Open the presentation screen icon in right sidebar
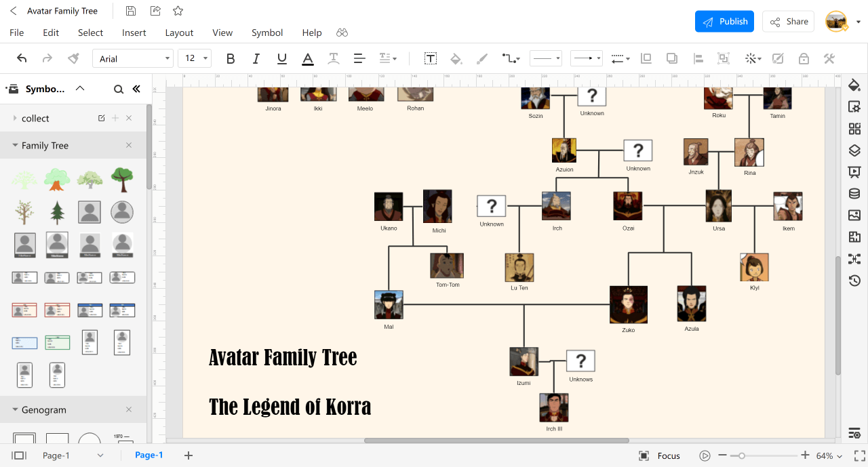This screenshot has width=868, height=467. [854, 172]
